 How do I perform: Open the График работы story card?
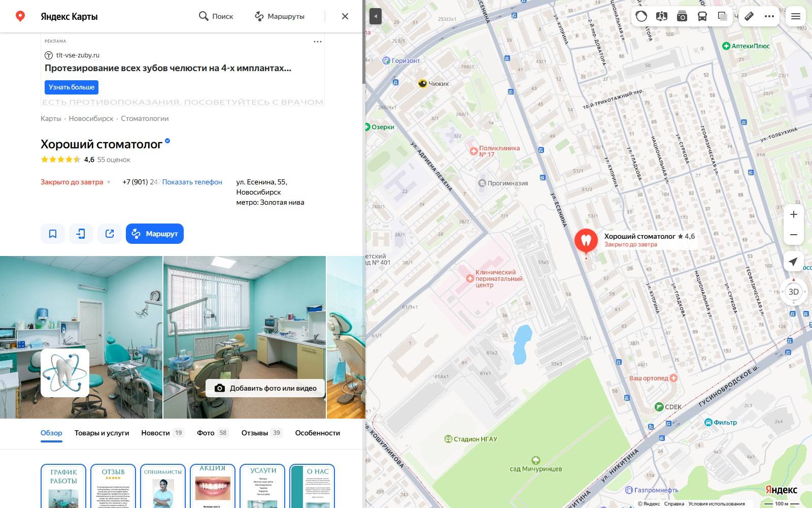coord(63,486)
